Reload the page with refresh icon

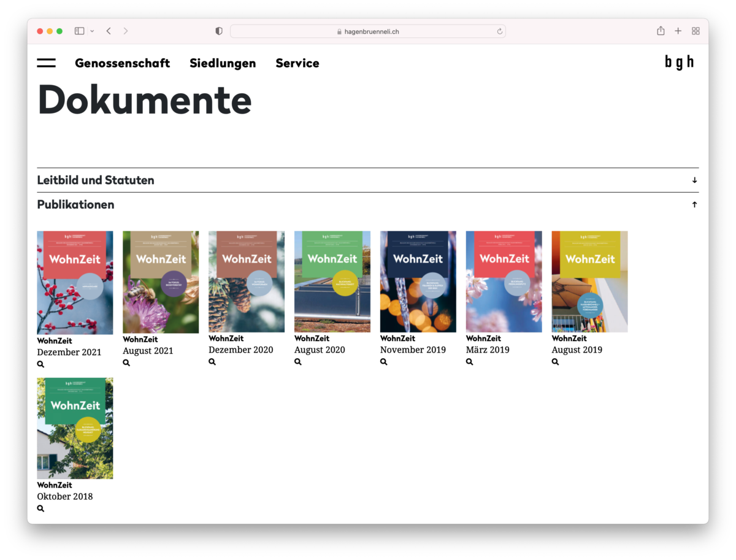(499, 31)
